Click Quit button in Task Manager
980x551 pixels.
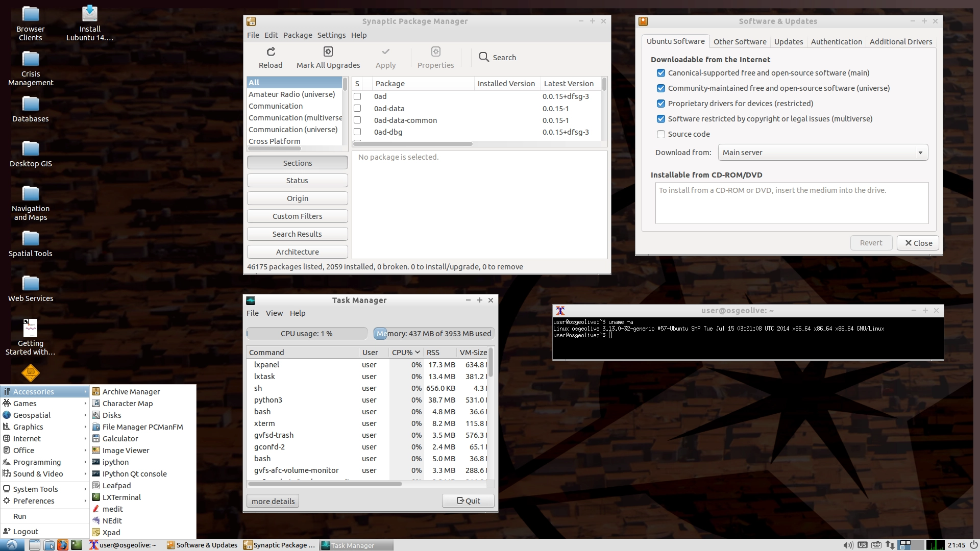point(468,501)
